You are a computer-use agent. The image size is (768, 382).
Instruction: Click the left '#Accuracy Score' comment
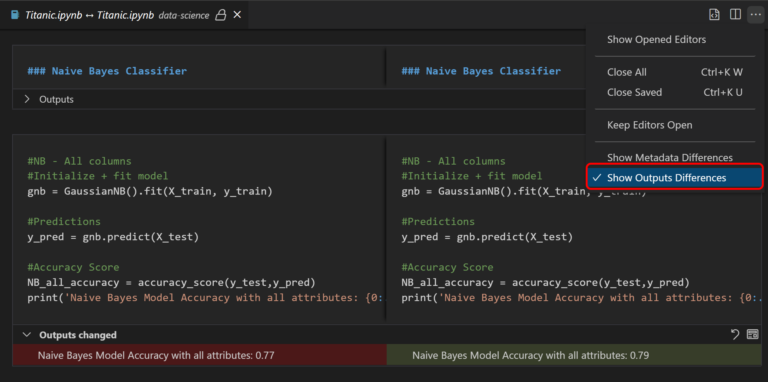click(73, 267)
